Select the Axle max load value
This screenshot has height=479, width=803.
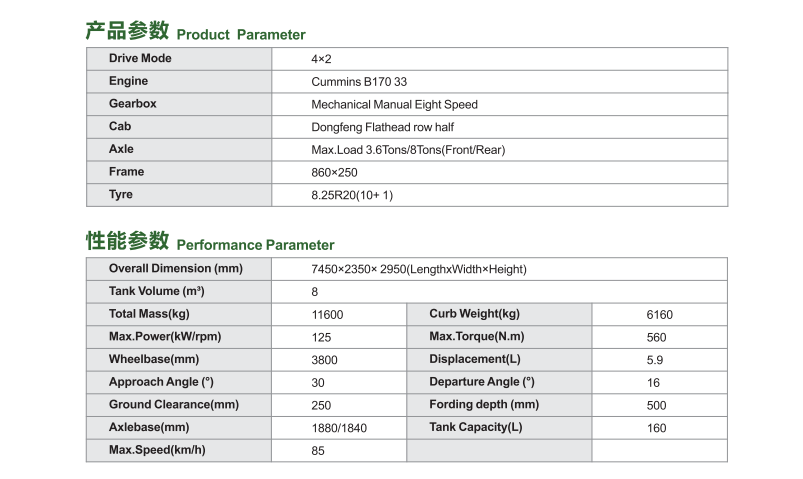[408, 150]
